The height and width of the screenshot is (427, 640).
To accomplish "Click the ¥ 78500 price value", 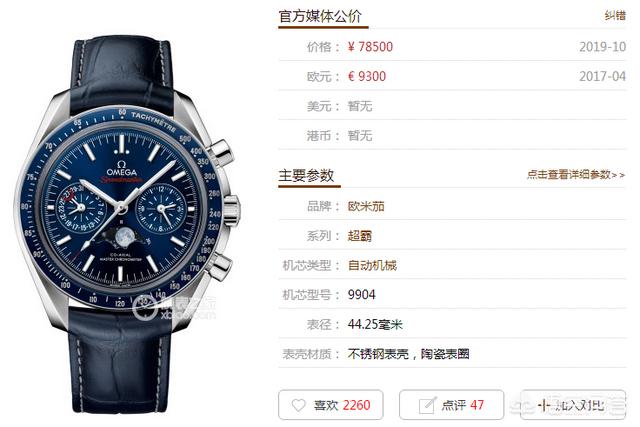I will (x=370, y=47).
